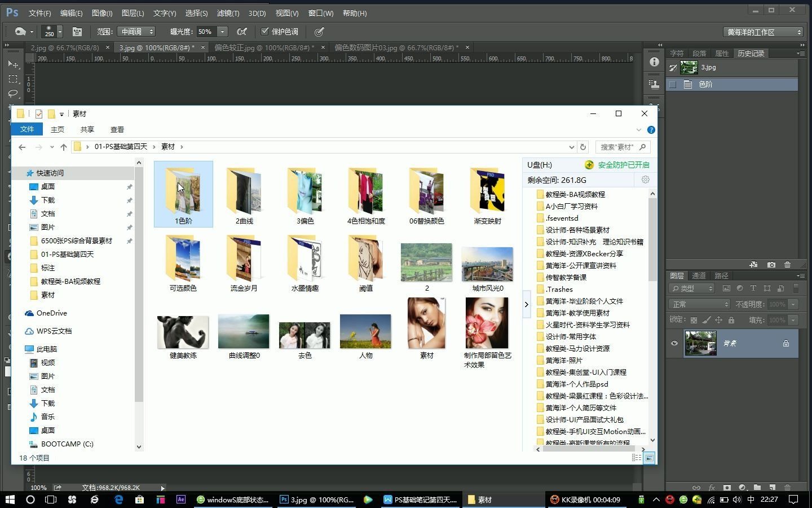
Task: Open Microsoft Edge from taskbar
Action: pyautogui.click(x=118, y=500)
